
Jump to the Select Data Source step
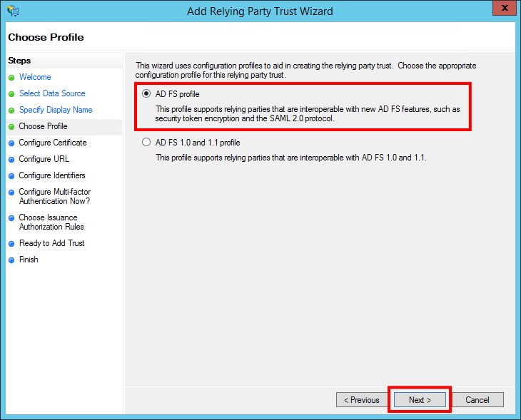click(52, 93)
